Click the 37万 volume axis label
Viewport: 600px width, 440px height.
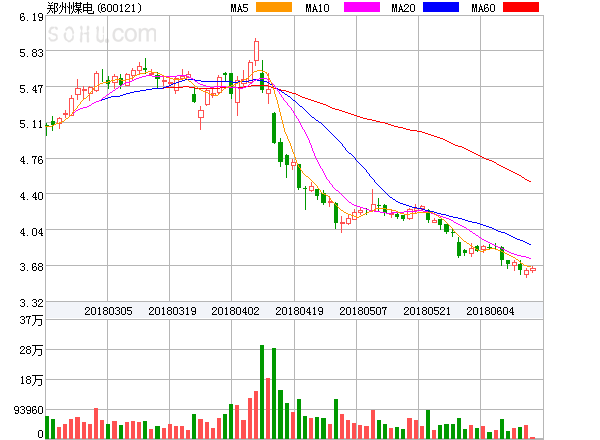tap(31, 320)
